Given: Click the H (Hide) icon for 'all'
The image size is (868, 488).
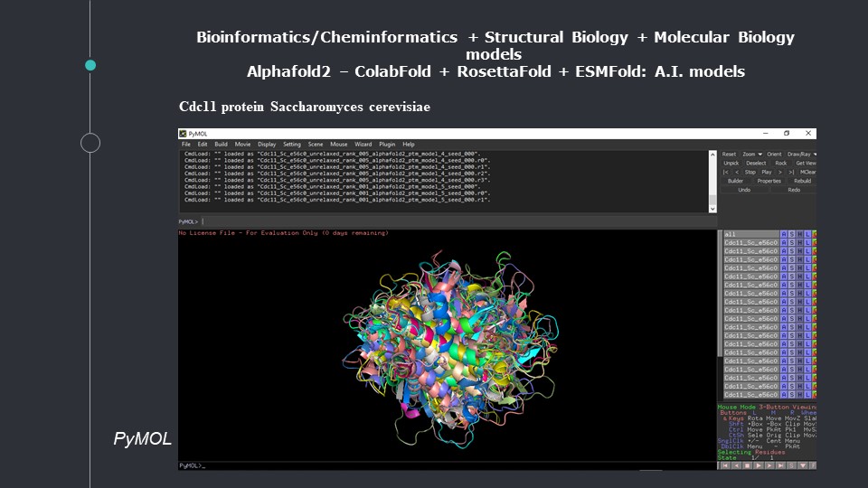Looking at the screenshot, I should pyautogui.click(x=798, y=234).
